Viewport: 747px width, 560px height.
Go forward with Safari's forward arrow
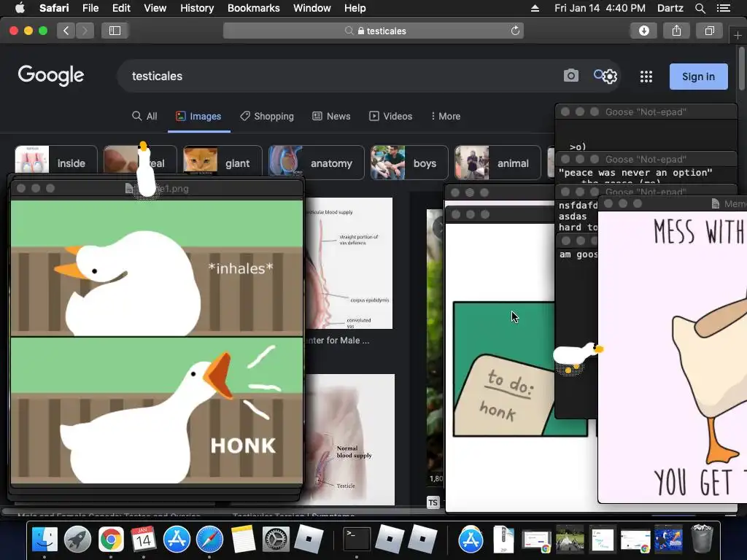point(85,31)
